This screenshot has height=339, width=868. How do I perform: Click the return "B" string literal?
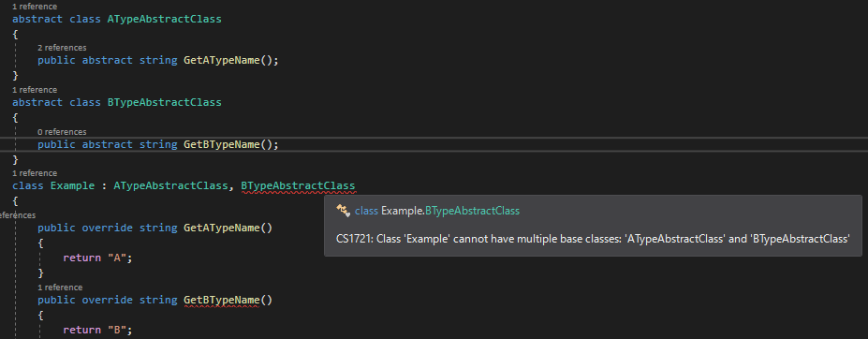(x=117, y=331)
